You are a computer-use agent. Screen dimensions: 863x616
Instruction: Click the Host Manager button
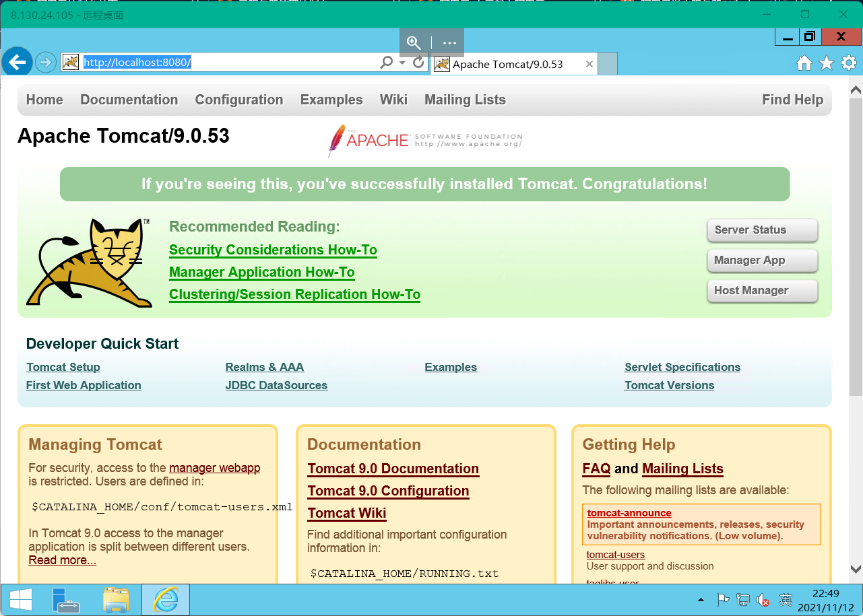(x=763, y=291)
